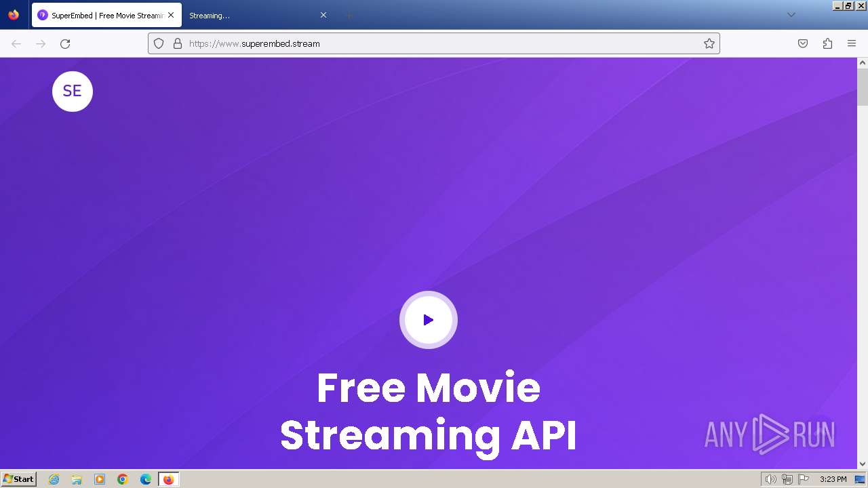Open a new tab with plus button
The height and width of the screenshot is (488, 868).
pyautogui.click(x=349, y=15)
